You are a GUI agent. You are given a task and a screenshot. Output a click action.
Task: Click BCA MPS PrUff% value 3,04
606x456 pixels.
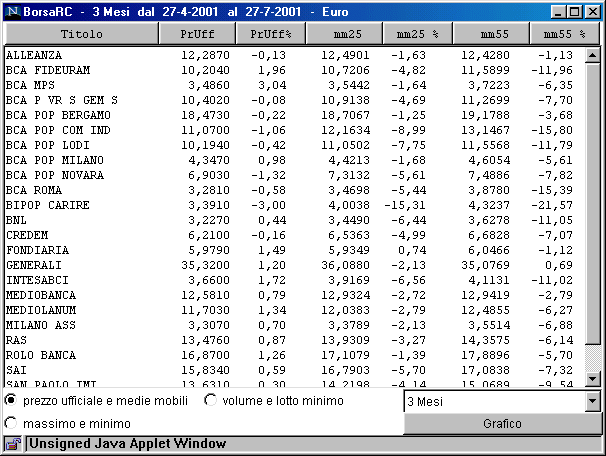(x=272, y=85)
